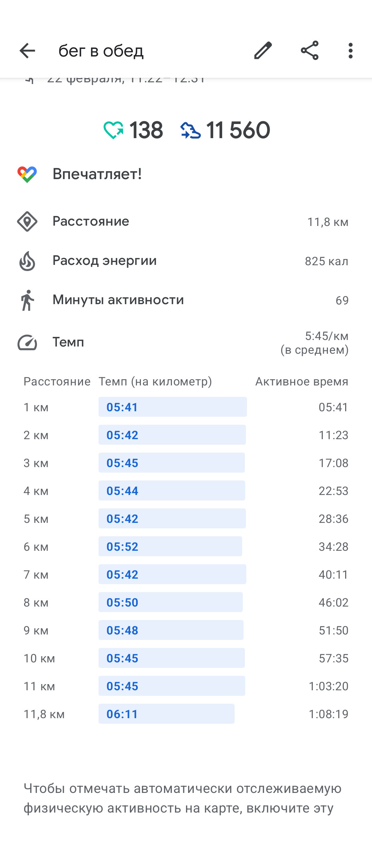Tap the Темп (на километр) column header
This screenshot has width=372, height=868.
pos(155,382)
